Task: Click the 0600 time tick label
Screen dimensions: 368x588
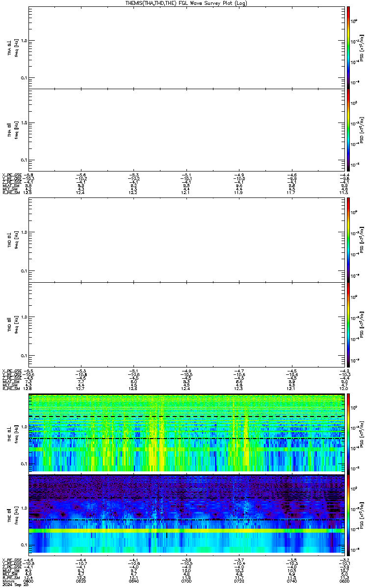Action: point(29,581)
